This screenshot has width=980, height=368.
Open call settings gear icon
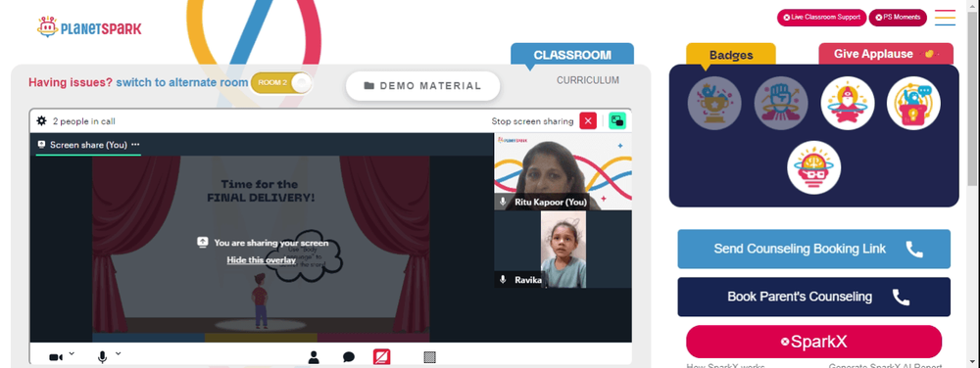(x=41, y=121)
